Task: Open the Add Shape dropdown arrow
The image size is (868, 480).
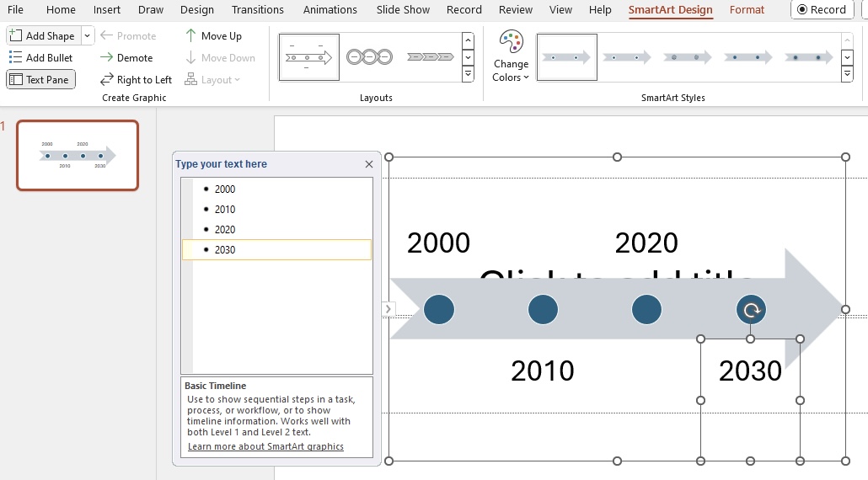Action: 88,36
